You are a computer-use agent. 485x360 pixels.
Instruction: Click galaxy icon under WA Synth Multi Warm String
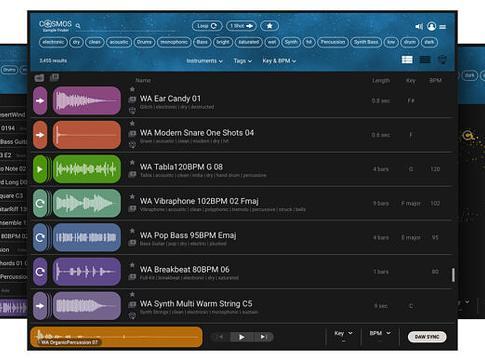(132, 316)
